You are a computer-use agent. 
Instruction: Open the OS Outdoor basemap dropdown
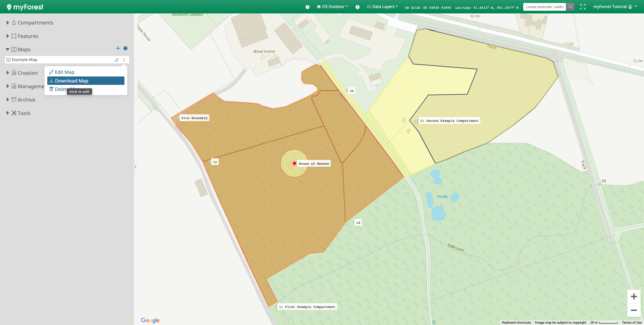tap(332, 7)
